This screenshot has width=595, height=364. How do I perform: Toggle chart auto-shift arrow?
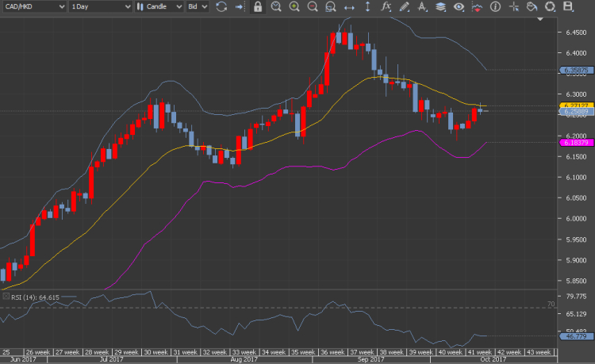coord(240,7)
